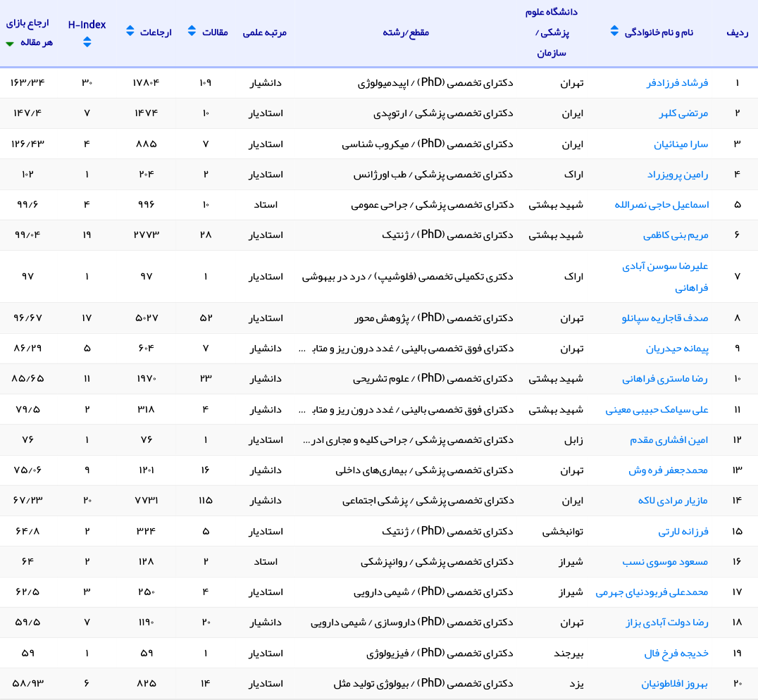Select field فیزیولوژی degree cell

point(440,654)
